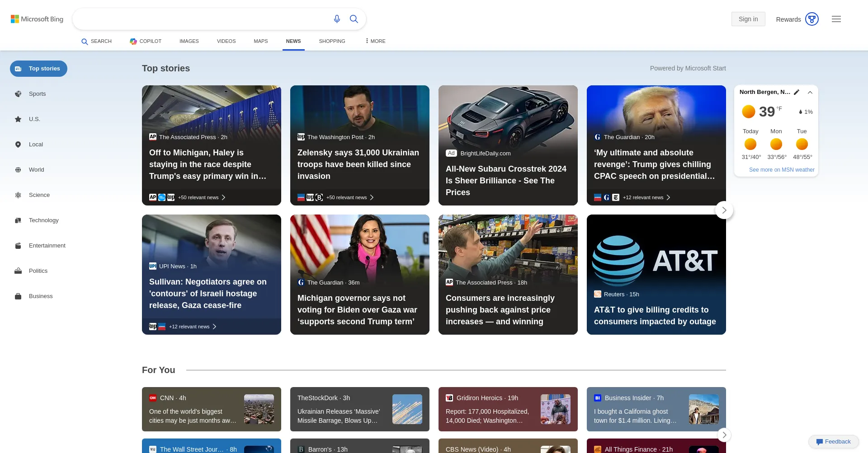Collapse the weather widget chevron
Image resolution: width=868 pixels, height=453 pixels.
810,92
